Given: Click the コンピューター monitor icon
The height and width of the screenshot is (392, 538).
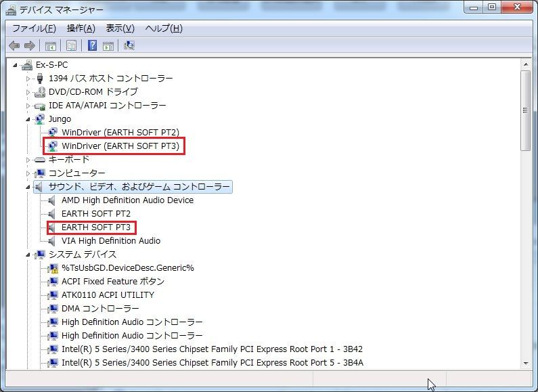Looking at the screenshot, I should pos(40,173).
